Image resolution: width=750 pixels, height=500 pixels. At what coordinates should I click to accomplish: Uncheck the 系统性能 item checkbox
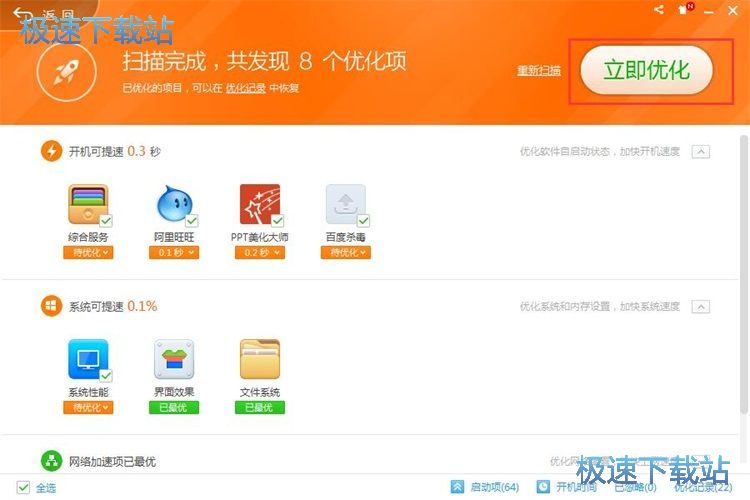click(106, 375)
